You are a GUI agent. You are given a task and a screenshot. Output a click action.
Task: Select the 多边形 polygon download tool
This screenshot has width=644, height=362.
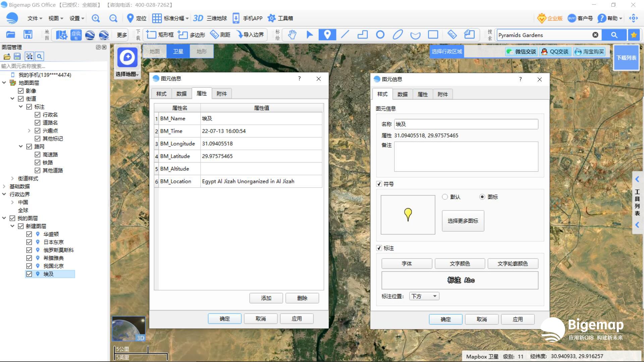pyautogui.click(x=192, y=35)
